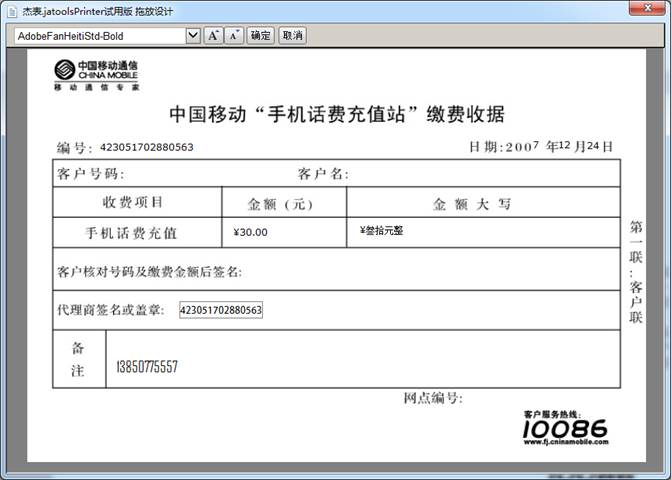The height and width of the screenshot is (480, 671).
Task: Click the 代理商签名或盖章: label
Action: coord(111,310)
